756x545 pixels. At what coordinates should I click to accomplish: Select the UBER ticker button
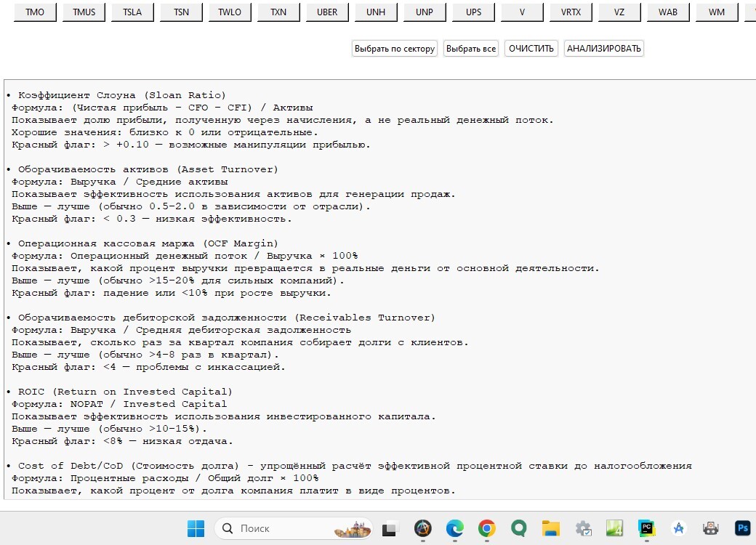pos(327,12)
